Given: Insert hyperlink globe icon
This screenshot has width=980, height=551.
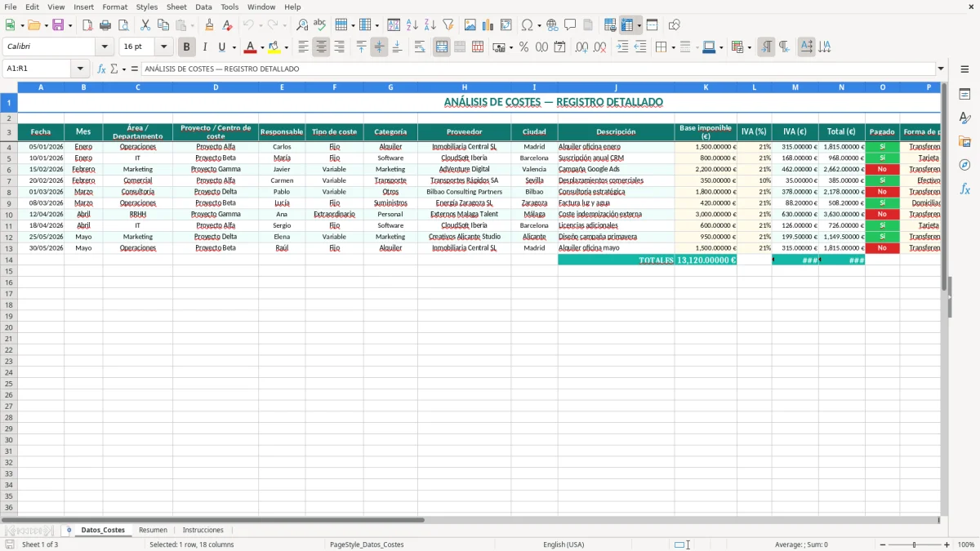Looking at the screenshot, I should [x=552, y=25].
